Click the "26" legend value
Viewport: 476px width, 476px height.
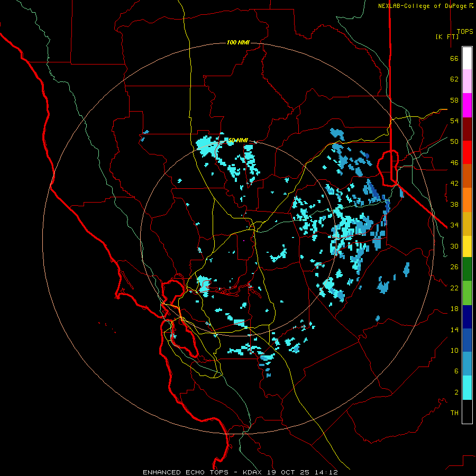(x=454, y=267)
